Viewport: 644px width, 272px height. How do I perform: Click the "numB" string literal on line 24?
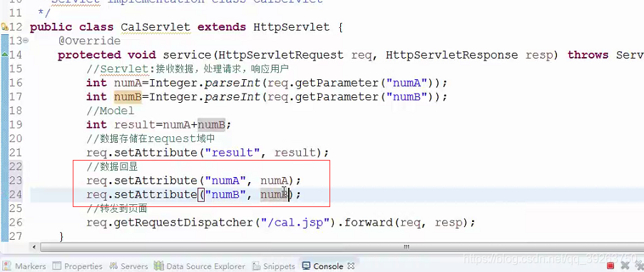click(x=225, y=194)
